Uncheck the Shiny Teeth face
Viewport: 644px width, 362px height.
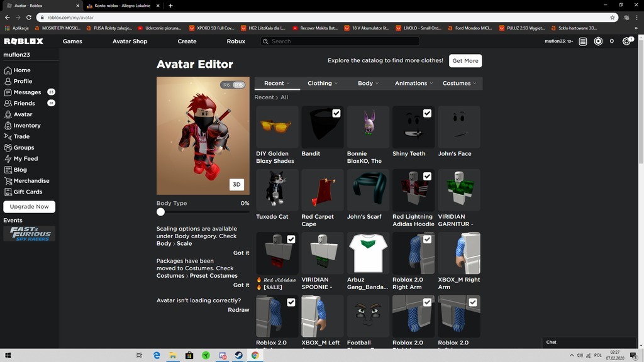(x=427, y=113)
